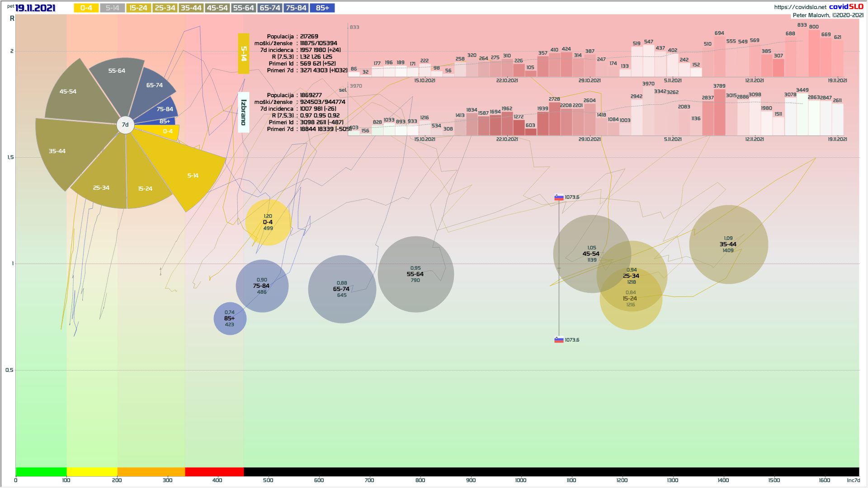868x488 pixels.
Task: Toggle the 85+ age group legend button
Action: pyautogui.click(x=322, y=8)
